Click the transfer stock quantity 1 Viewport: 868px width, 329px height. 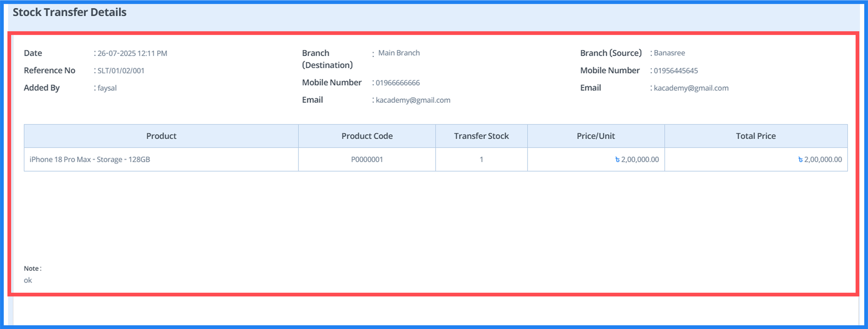click(x=481, y=160)
